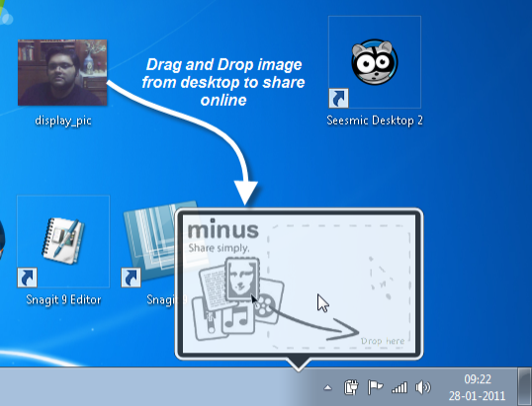Select the display_pic image thumbnail
Image resolution: width=532 pixels, height=406 pixels.
click(62, 72)
